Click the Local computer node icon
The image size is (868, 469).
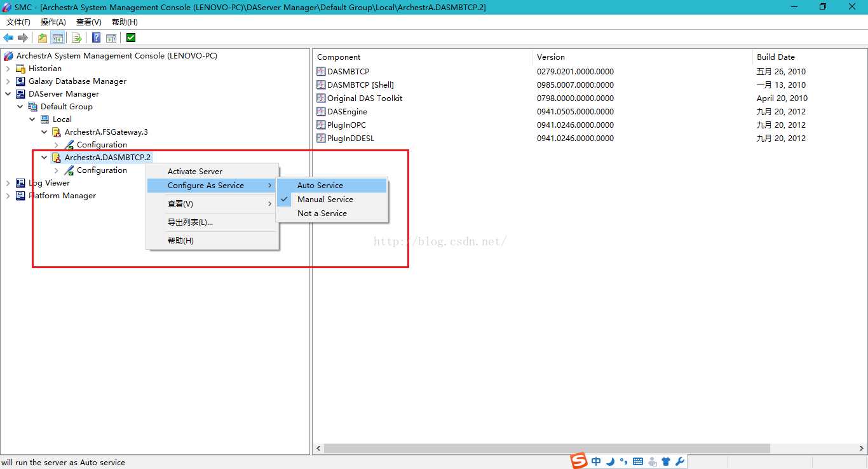pyautogui.click(x=45, y=119)
